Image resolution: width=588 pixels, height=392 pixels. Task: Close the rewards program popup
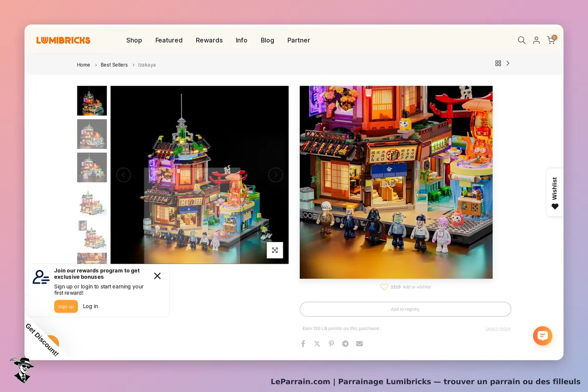(157, 276)
